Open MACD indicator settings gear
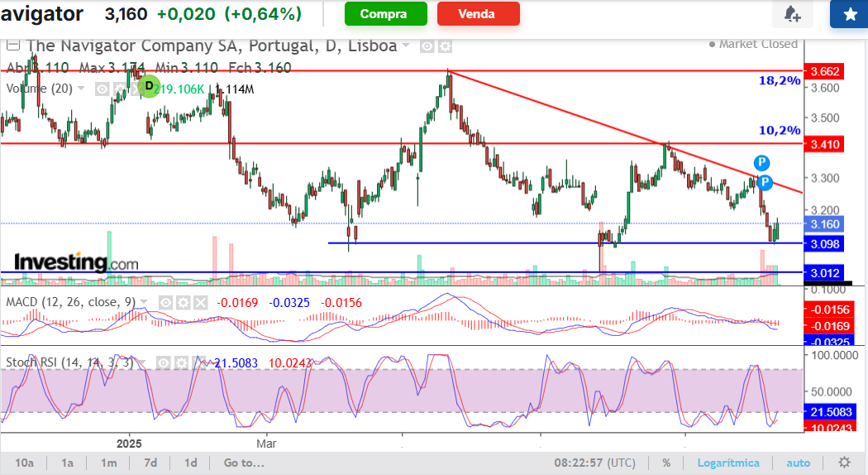The width and height of the screenshot is (868, 475). [184, 303]
